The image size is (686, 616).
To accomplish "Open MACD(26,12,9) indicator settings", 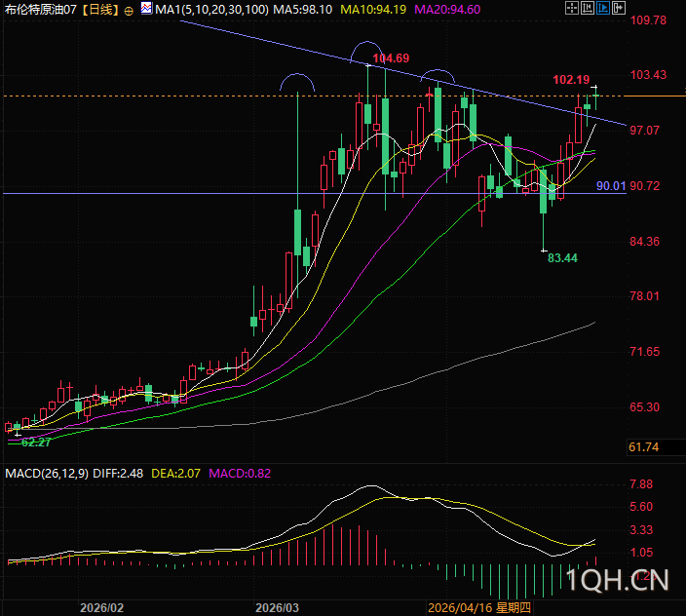I will [x=47, y=474].
